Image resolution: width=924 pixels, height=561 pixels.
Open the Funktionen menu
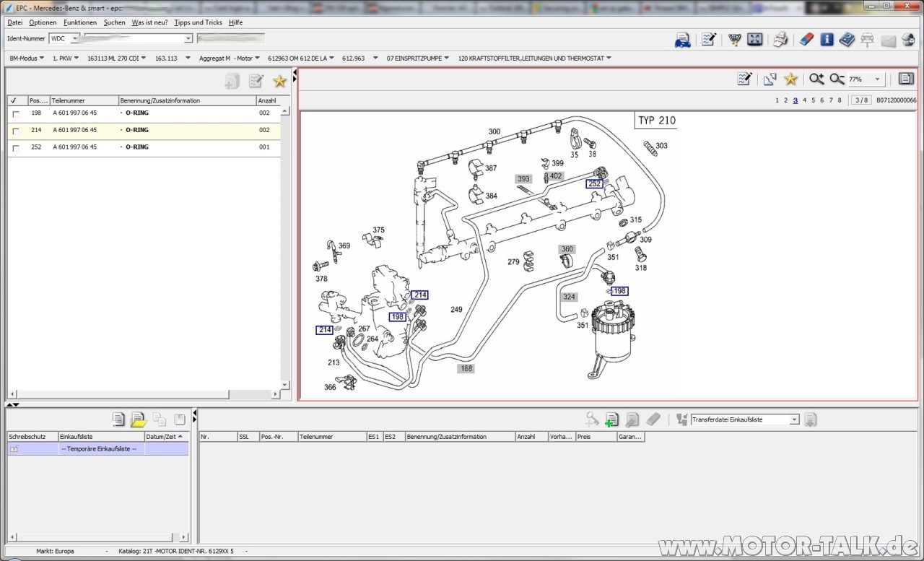(x=80, y=22)
